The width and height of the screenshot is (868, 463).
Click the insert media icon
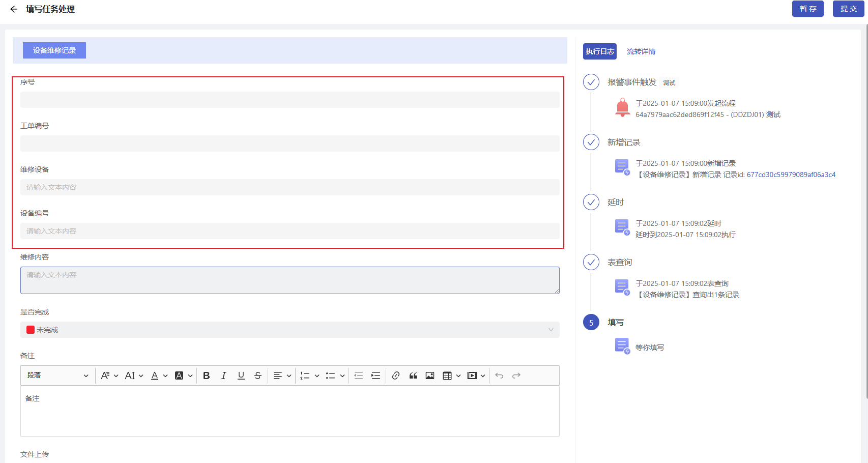pyautogui.click(x=472, y=375)
